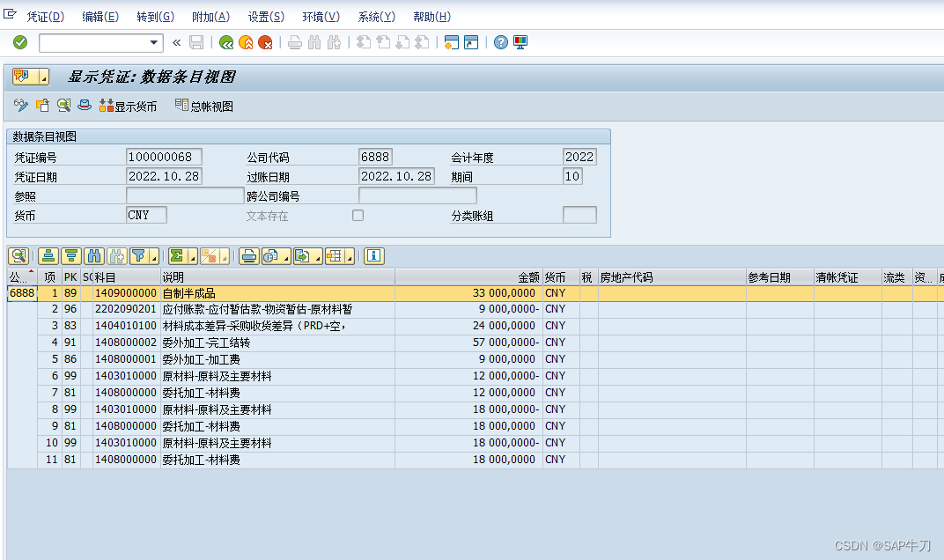
Task: Click the 分类账组 input field
Action: click(x=579, y=215)
